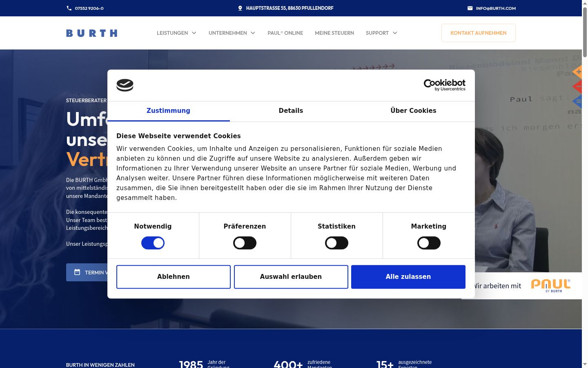Toggle the Notwendig cookie switch
Image resolution: width=588 pixels, height=368 pixels.
coord(153,243)
